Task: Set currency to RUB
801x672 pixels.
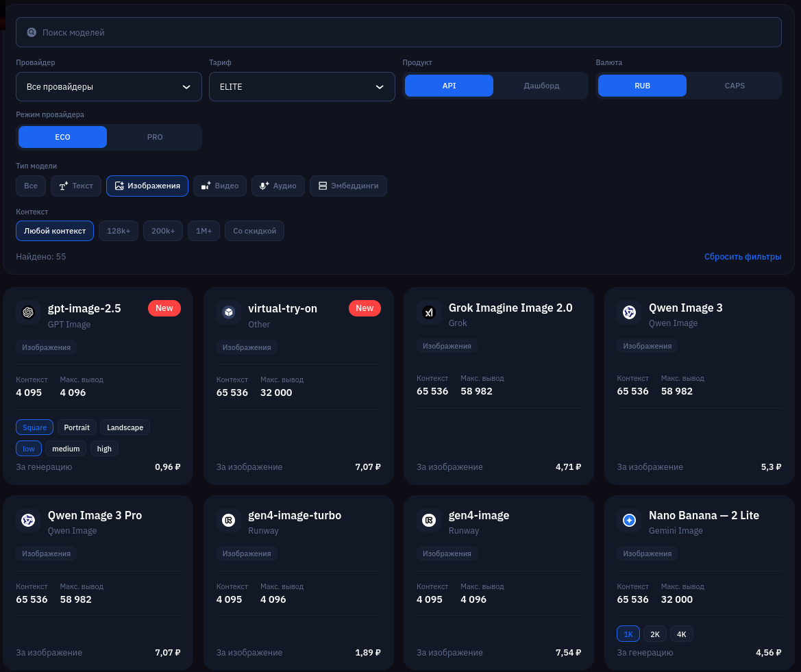Action: [642, 86]
